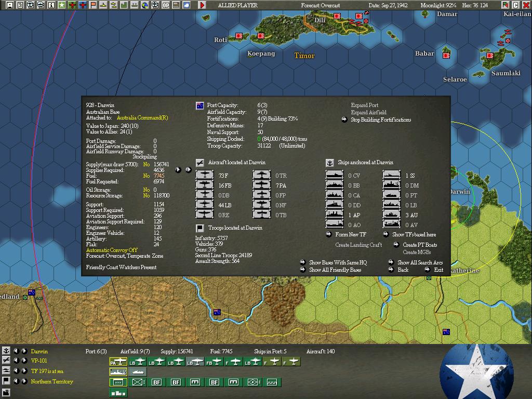Click the airplane icon left of VP-101

coord(6,361)
